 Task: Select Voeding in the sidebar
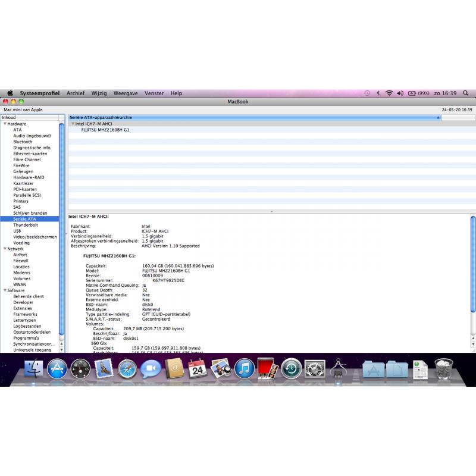pos(21,243)
